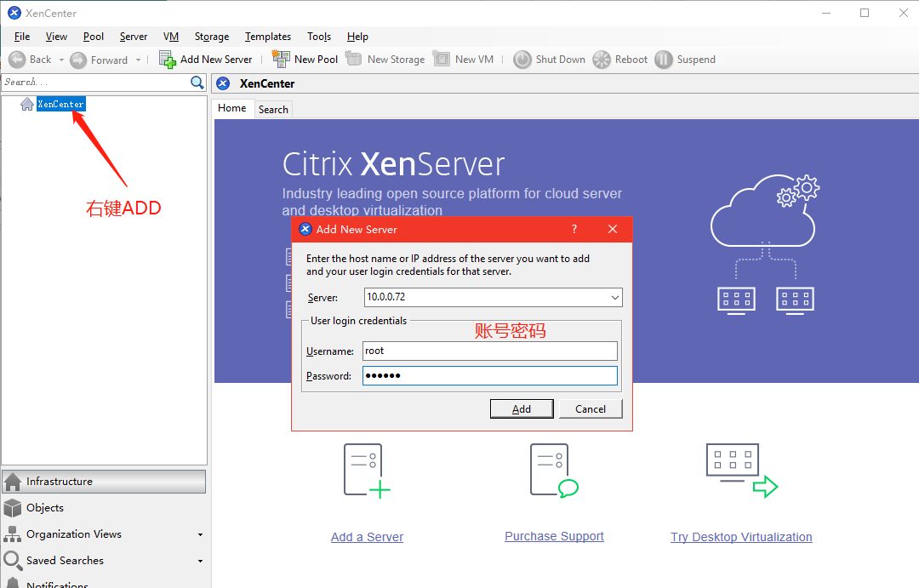This screenshot has width=919, height=588.
Task: Click Reboot toolbar icon
Action: tap(602, 60)
